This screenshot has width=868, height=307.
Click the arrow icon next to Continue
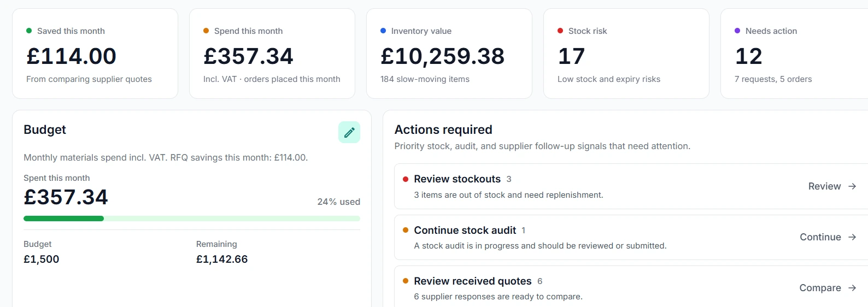(x=852, y=237)
